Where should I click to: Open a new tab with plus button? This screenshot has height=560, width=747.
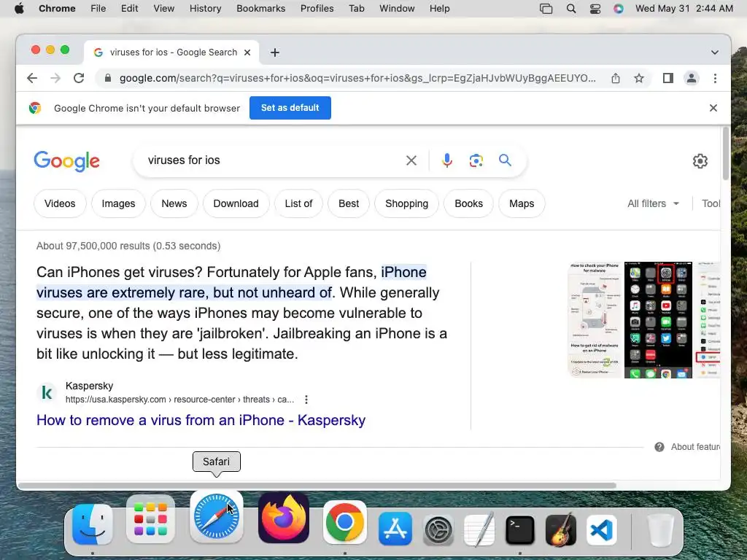coord(275,52)
